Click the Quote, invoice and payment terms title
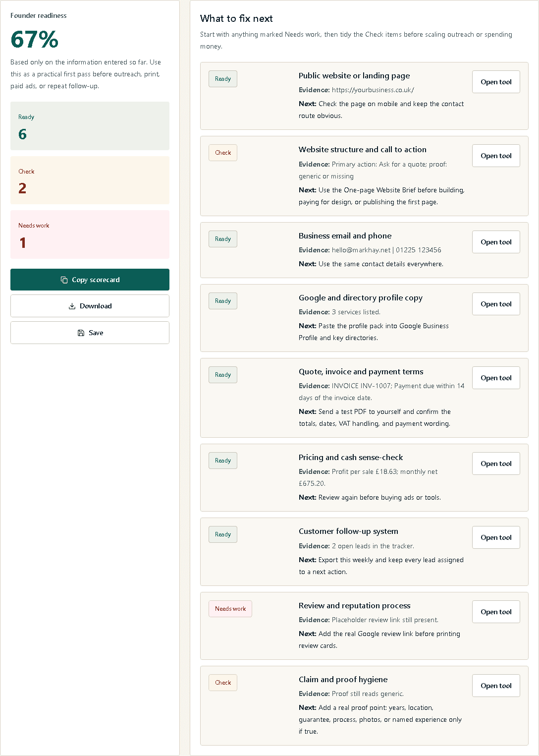The height and width of the screenshot is (756, 539). (x=361, y=372)
